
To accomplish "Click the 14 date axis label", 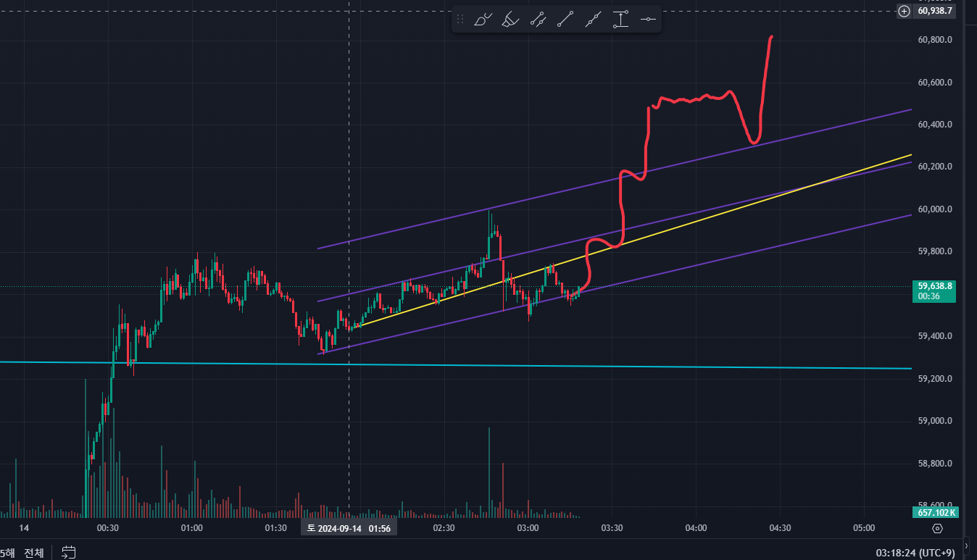I will (23, 528).
